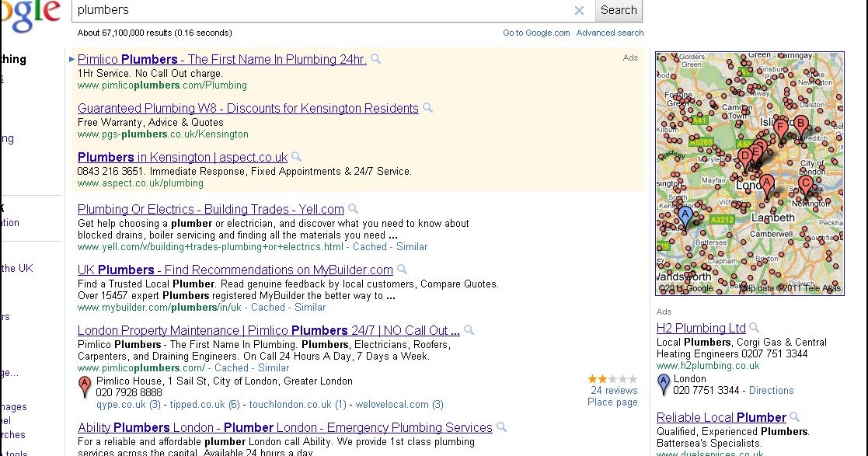Viewport: 868px width, 456px height.
Task: Click the preview magnifier beside Reliable Local Plumber
Action: pos(794,416)
